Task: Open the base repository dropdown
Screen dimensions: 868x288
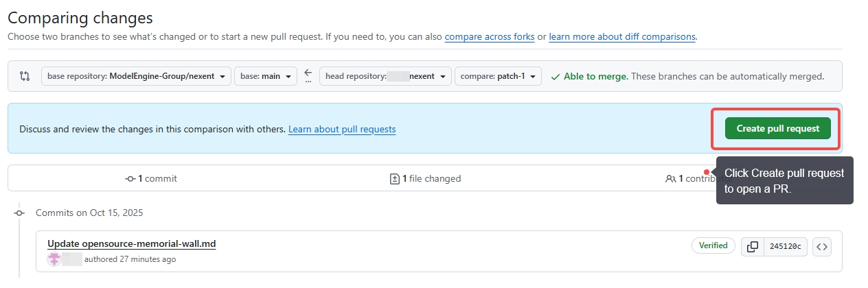Action: (136, 76)
